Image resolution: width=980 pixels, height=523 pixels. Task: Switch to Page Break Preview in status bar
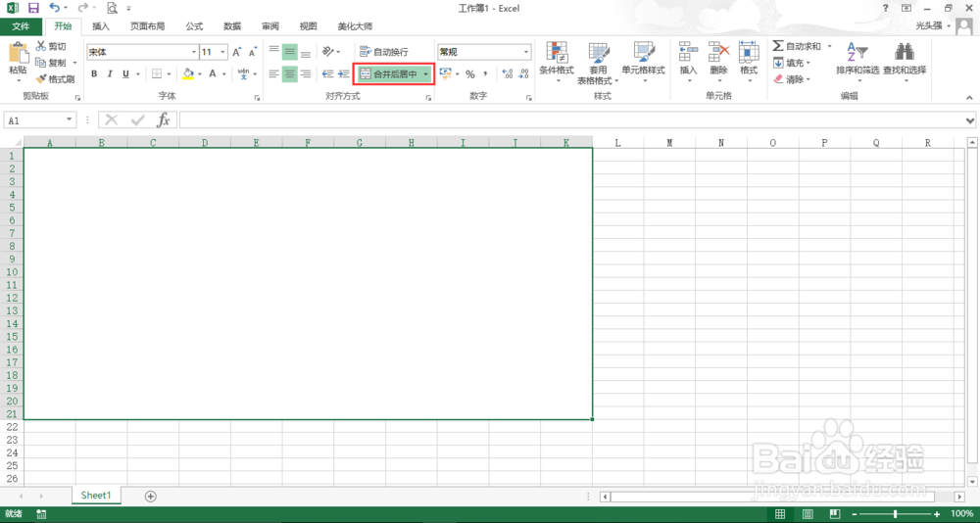pos(834,514)
